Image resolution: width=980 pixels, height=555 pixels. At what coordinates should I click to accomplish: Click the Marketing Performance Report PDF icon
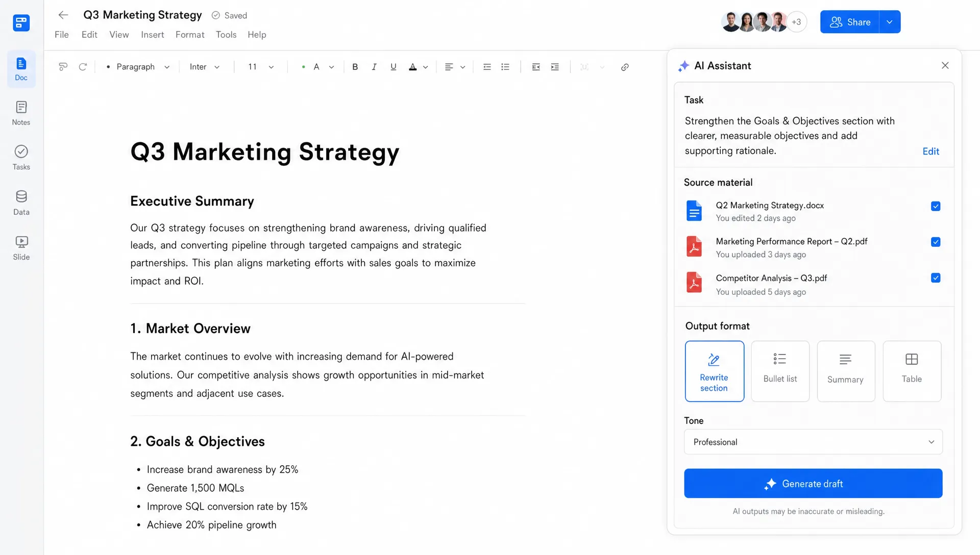(x=694, y=246)
